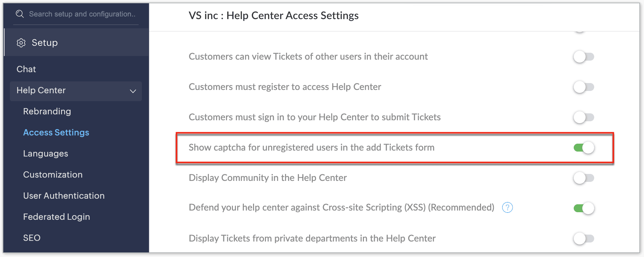Select Access Settings in sidebar
The width and height of the screenshot is (644, 257).
click(x=56, y=132)
